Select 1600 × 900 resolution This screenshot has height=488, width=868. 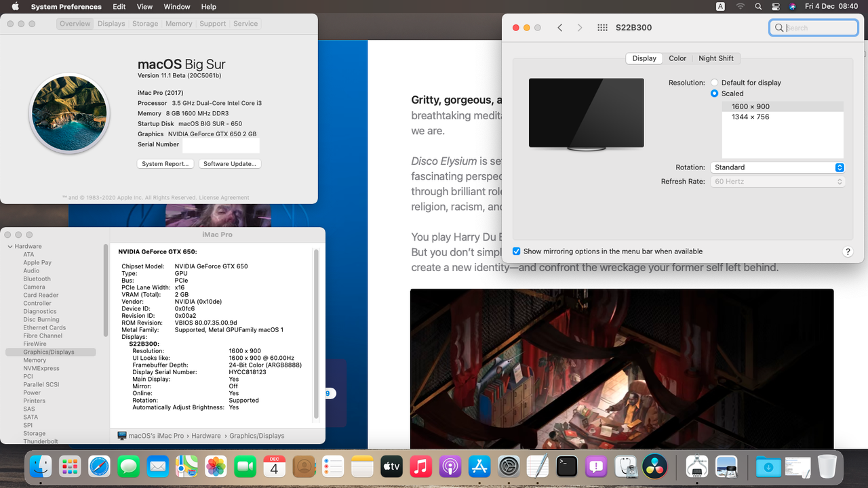point(783,106)
